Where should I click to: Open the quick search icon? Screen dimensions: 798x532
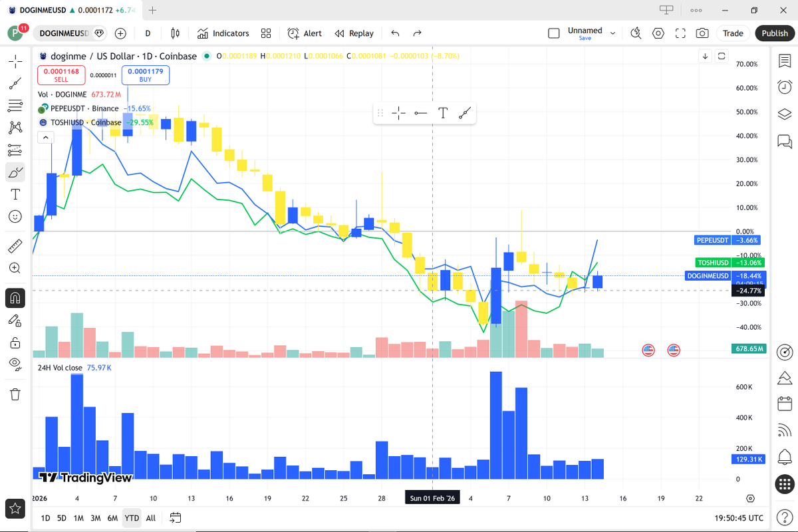[x=636, y=33]
